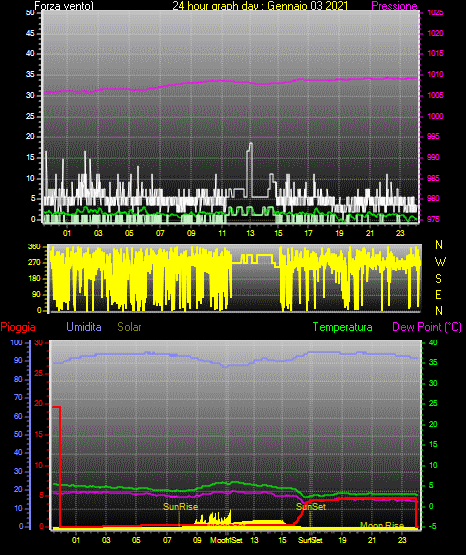The height and width of the screenshot is (555, 466).
Task: Click the MoonSet label on time axis
Action: coord(226,540)
